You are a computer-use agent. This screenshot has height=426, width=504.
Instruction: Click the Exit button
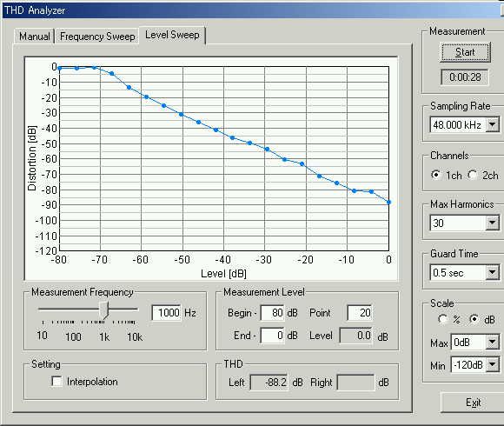click(473, 403)
